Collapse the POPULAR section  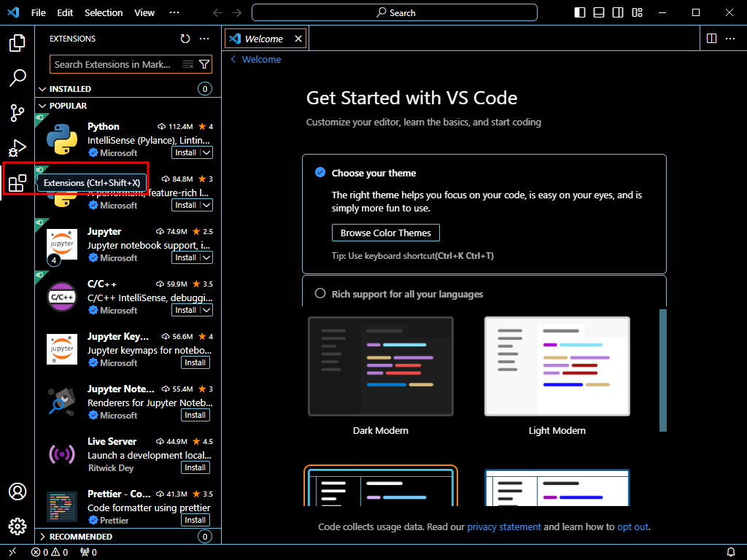coord(42,106)
